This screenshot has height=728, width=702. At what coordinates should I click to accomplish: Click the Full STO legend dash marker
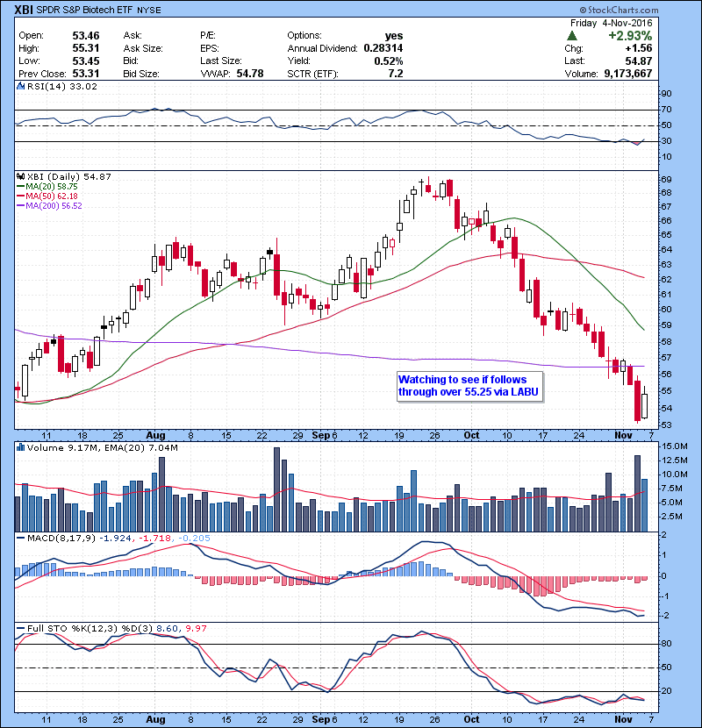[20, 629]
